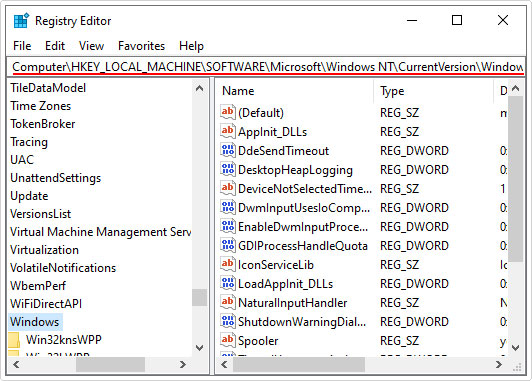Screen dimensions: 532x381
Task: Maximize the Registry Editor window
Action: [457, 20]
